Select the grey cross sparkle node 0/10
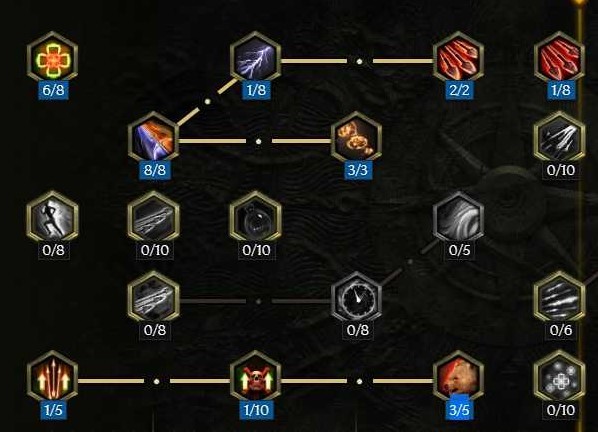The image size is (598, 432). (559, 380)
